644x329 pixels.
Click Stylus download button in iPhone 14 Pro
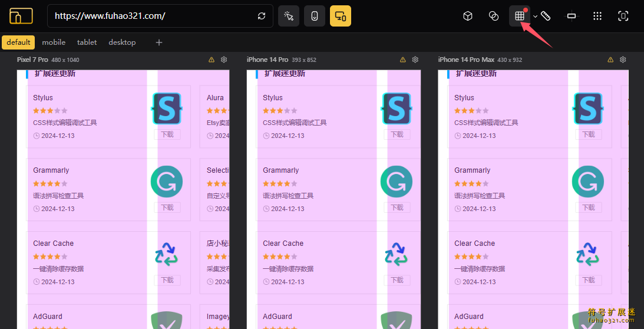[x=397, y=134]
